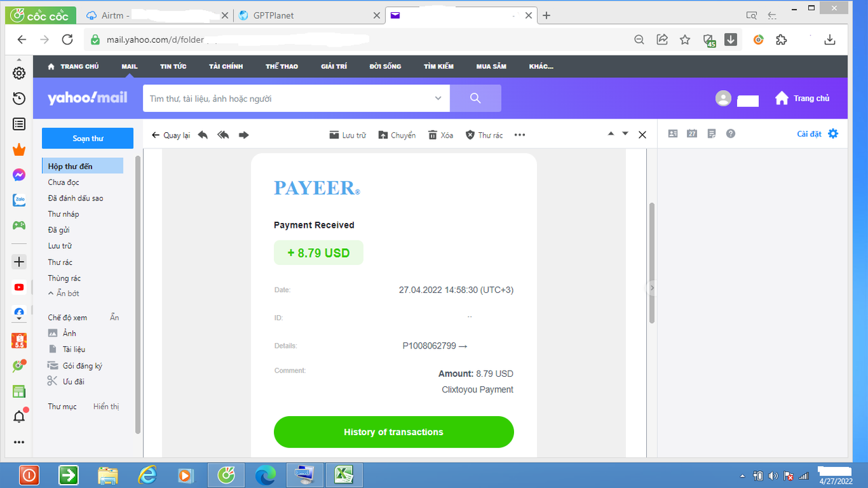
Task: Archive email with Lưu trữ
Action: 347,135
